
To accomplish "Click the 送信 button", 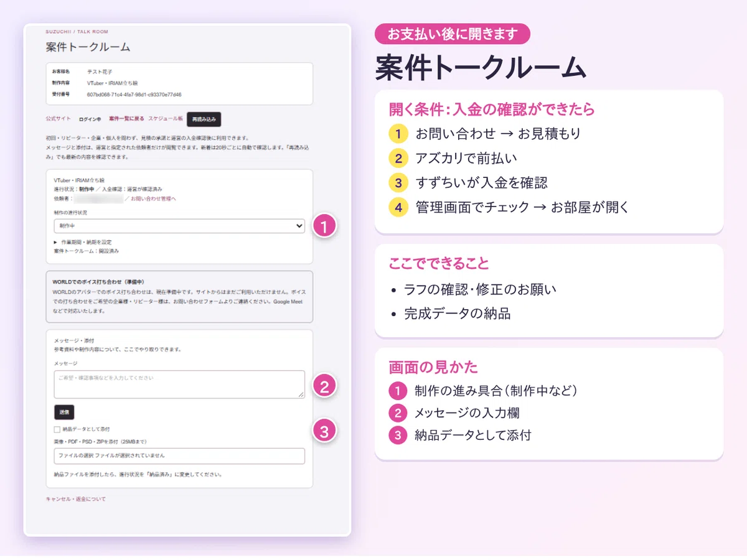I will pyautogui.click(x=64, y=412).
